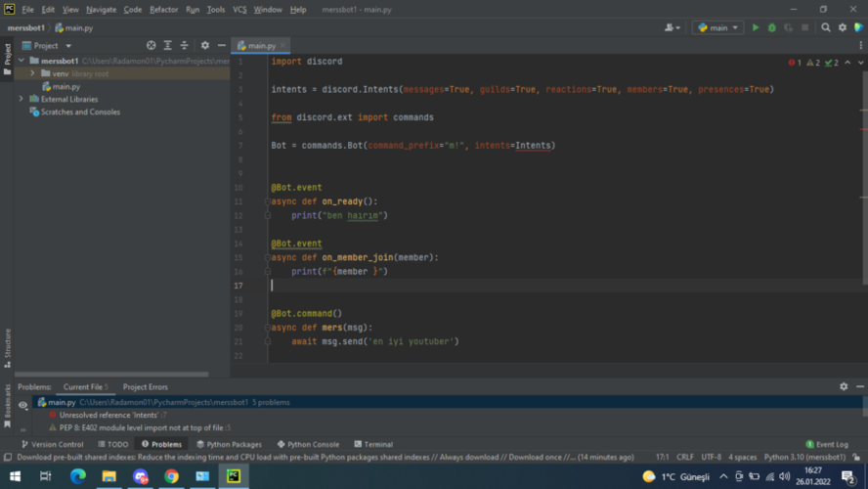
Task: Go to previous highlighted error arrow
Action: [847, 63]
